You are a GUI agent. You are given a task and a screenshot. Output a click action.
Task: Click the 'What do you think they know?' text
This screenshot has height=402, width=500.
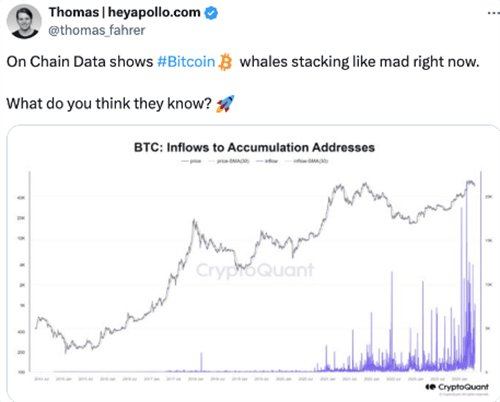coord(109,104)
